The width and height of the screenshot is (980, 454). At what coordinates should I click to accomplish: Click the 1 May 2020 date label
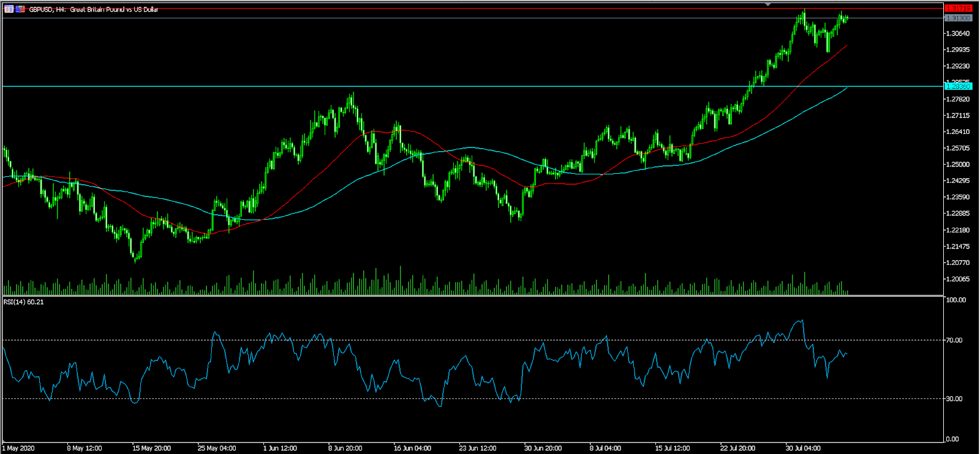click(18, 448)
